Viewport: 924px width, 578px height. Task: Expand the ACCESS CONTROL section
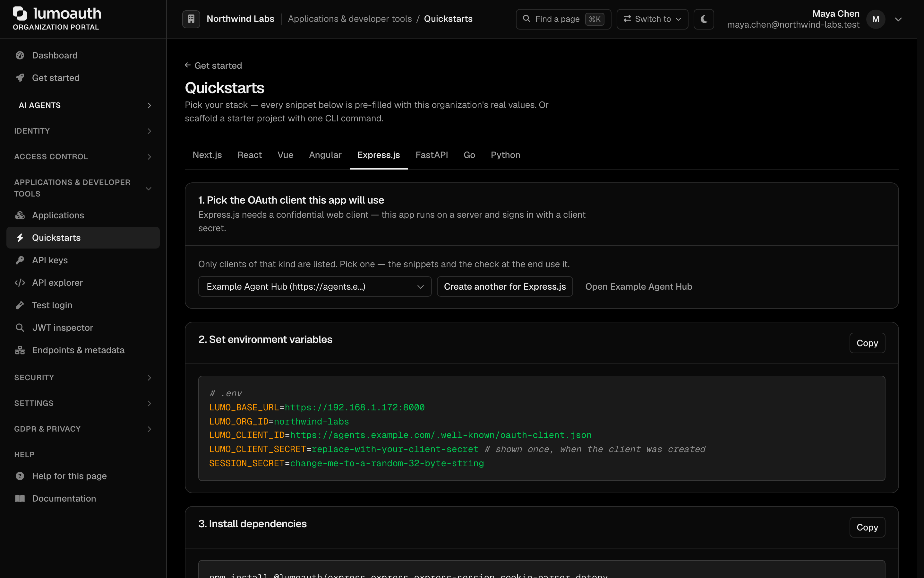83,157
